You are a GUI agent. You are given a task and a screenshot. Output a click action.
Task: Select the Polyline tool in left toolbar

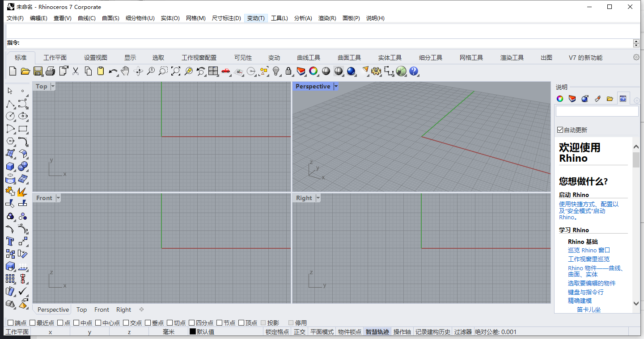(10, 104)
